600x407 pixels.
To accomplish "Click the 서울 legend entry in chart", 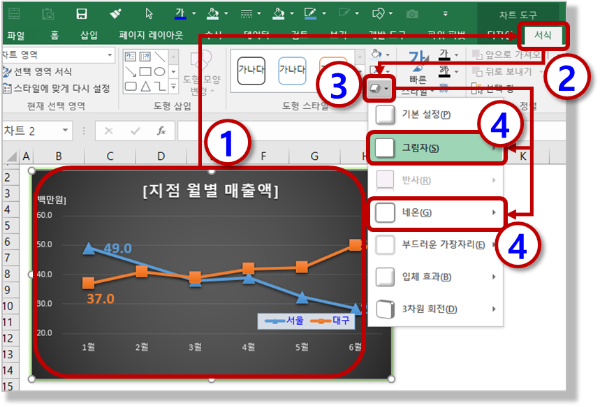I will coord(284,321).
